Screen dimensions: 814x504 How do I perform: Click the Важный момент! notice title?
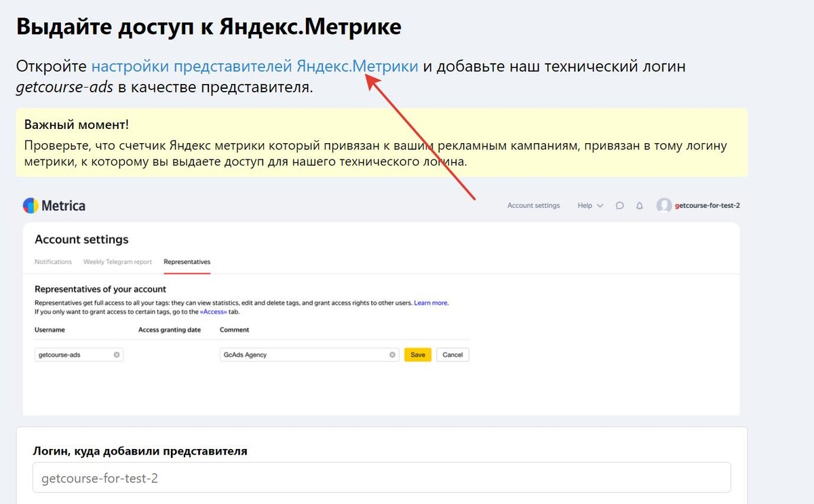[x=77, y=125]
